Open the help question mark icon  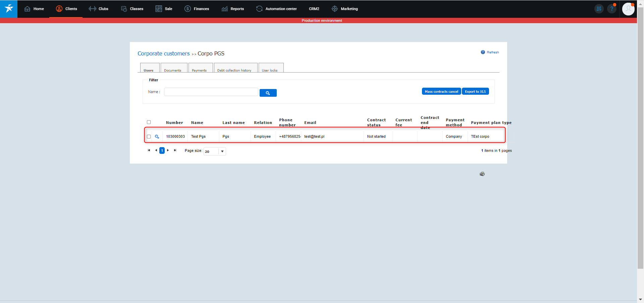coord(611,9)
